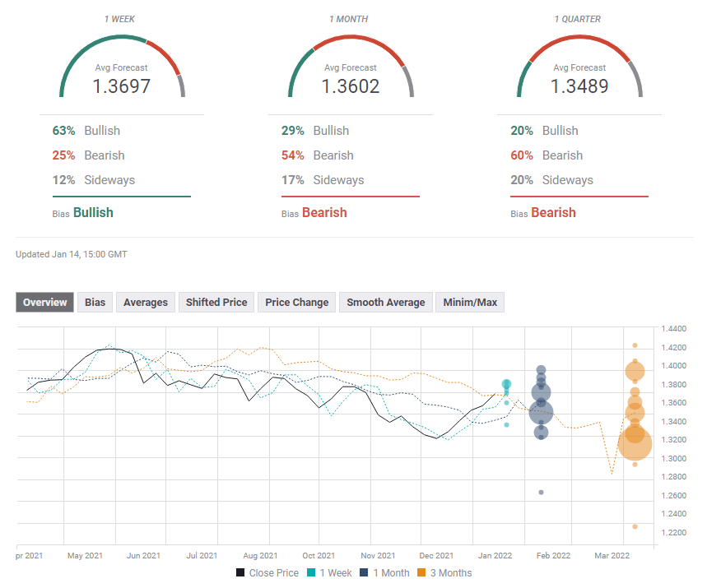Select the small navy outlier dot near 1.2600

pyautogui.click(x=541, y=492)
